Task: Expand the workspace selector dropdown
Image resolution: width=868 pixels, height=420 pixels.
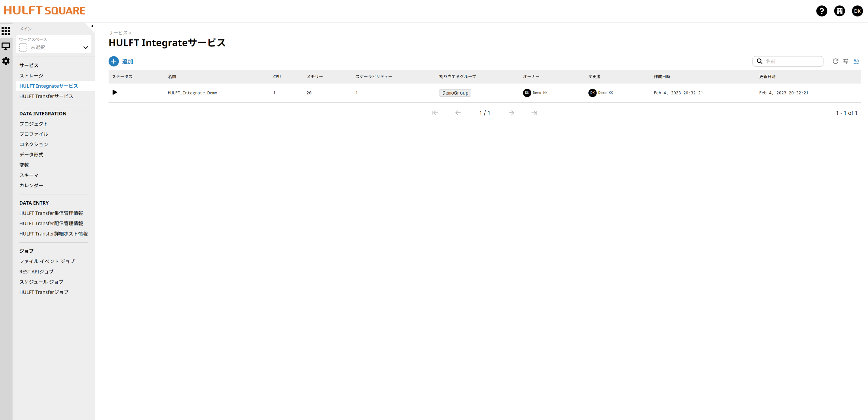Action: (54, 44)
